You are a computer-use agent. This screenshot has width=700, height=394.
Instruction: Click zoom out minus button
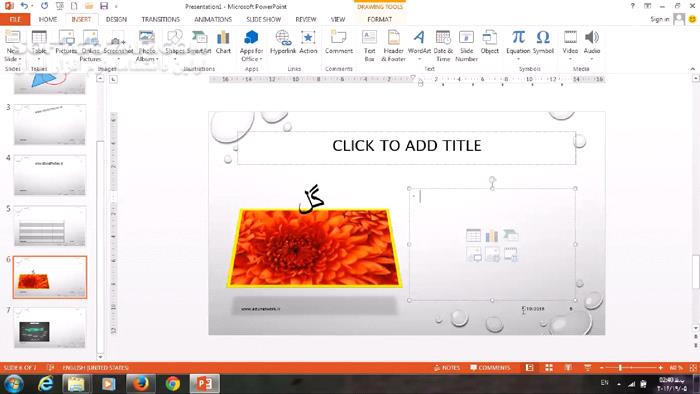point(602,368)
